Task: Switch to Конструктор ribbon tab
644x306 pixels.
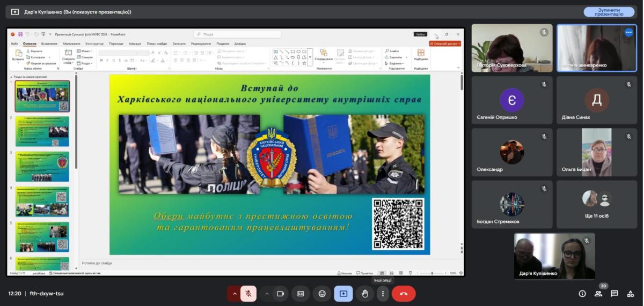Action: [x=94, y=43]
